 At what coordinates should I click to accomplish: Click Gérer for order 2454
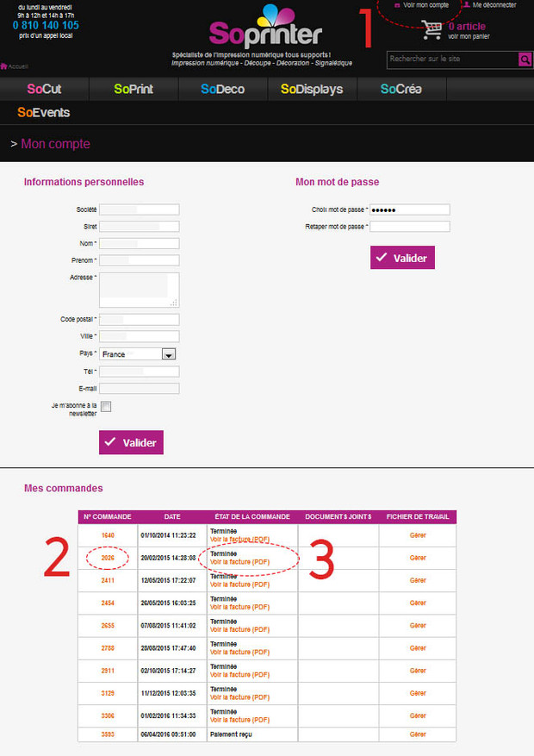point(418,603)
